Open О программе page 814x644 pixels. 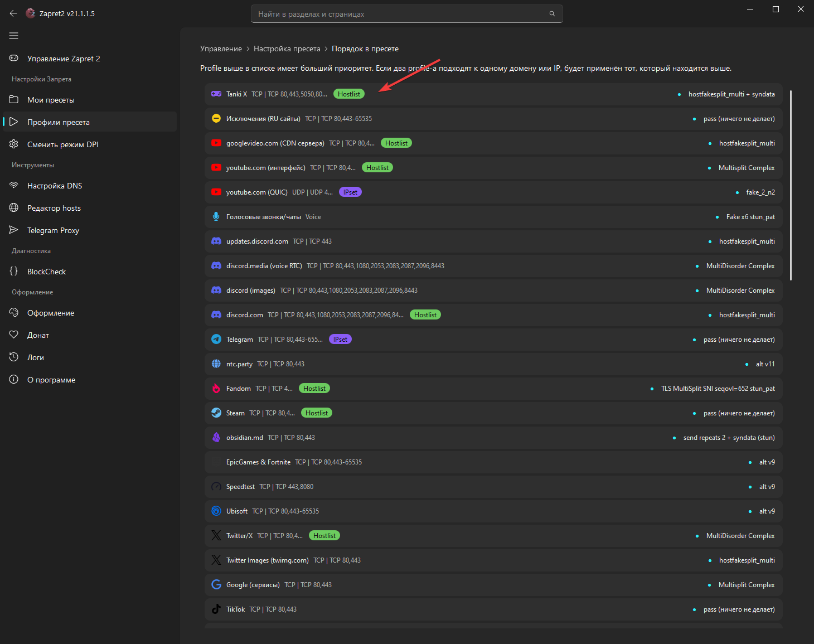90,380
